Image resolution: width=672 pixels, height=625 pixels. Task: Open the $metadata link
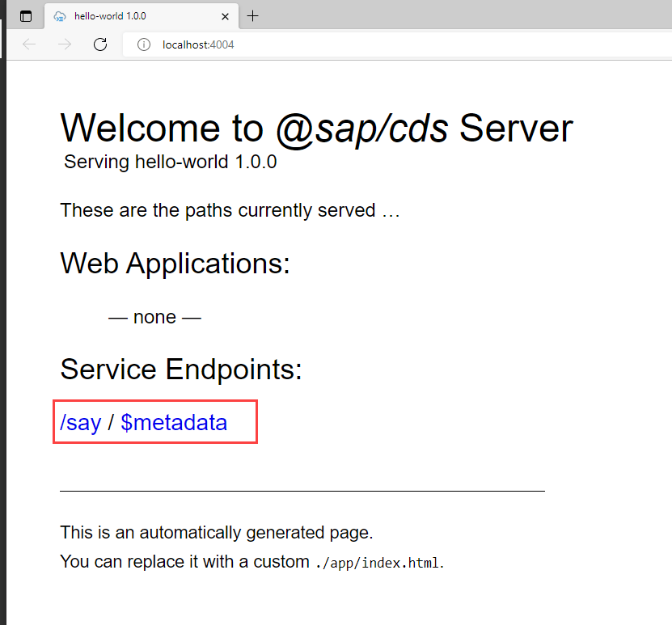click(x=174, y=422)
